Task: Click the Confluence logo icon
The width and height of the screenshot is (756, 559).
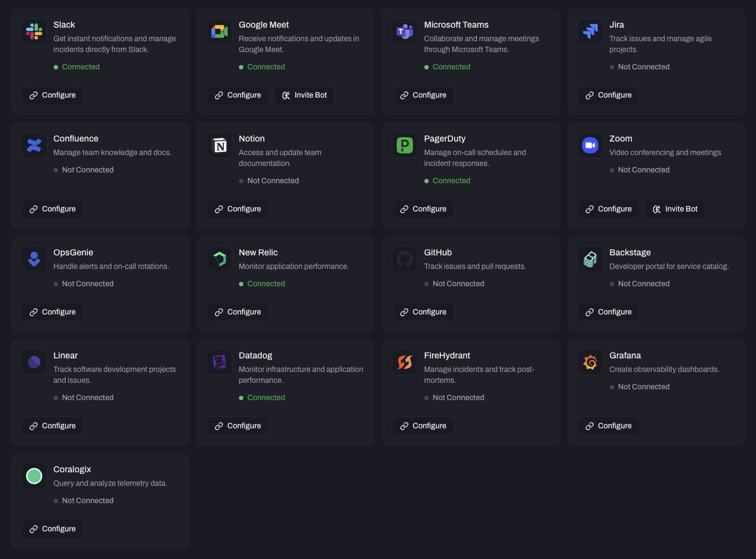Action: (x=34, y=145)
